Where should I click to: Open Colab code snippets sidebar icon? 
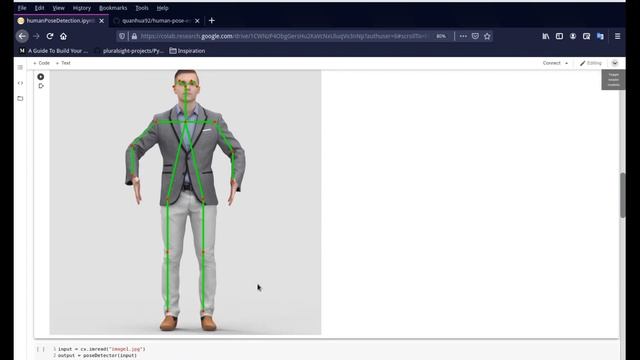(x=20, y=83)
